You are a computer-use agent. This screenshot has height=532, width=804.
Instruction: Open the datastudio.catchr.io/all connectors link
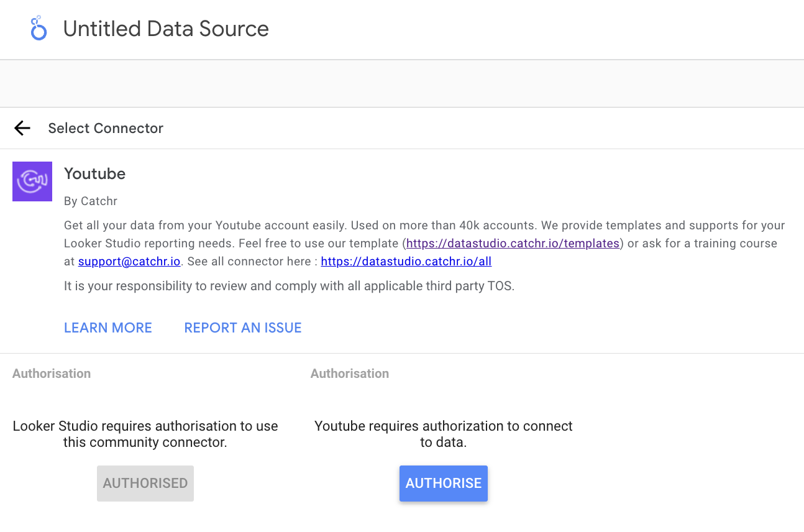click(x=406, y=261)
